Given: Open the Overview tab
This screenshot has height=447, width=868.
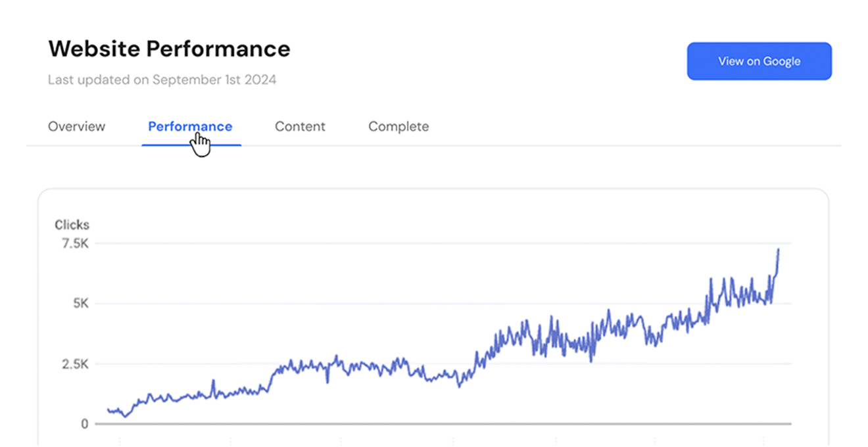Looking at the screenshot, I should click(76, 126).
